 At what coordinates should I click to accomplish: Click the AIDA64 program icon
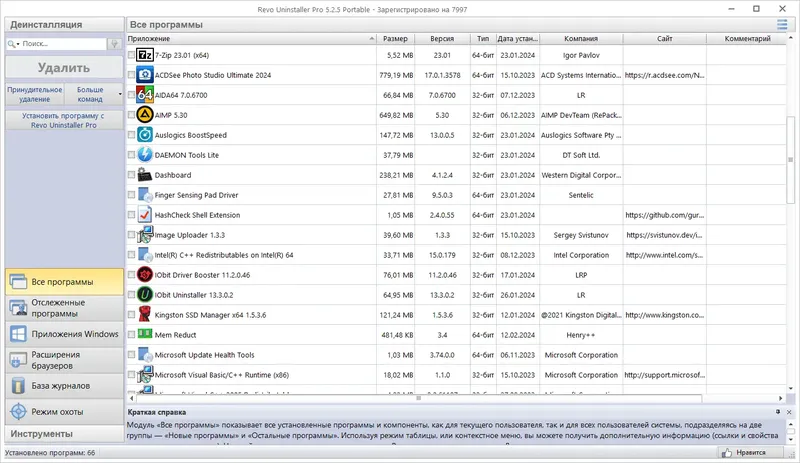coord(145,94)
